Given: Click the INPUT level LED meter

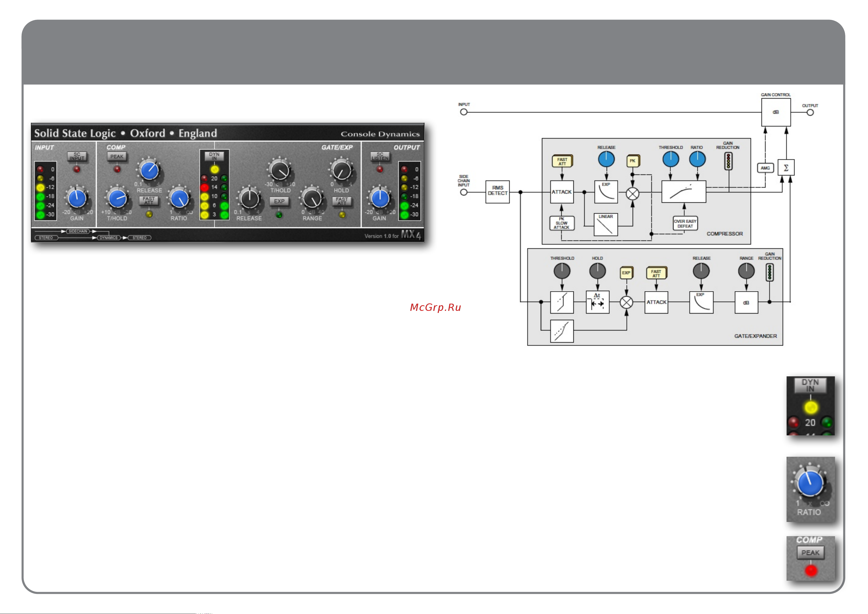Looking at the screenshot, I should pos(46,191).
